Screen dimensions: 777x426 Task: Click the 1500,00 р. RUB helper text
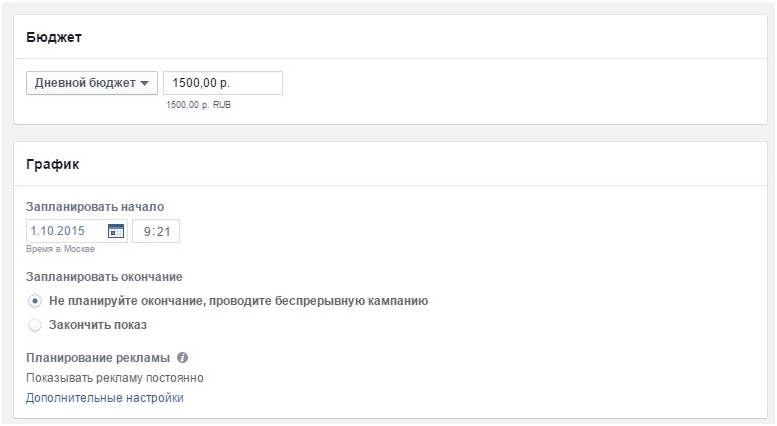click(199, 105)
